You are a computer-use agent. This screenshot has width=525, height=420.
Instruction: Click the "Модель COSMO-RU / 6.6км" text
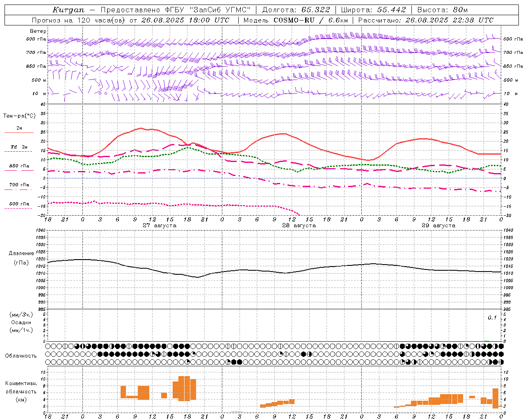click(x=295, y=20)
